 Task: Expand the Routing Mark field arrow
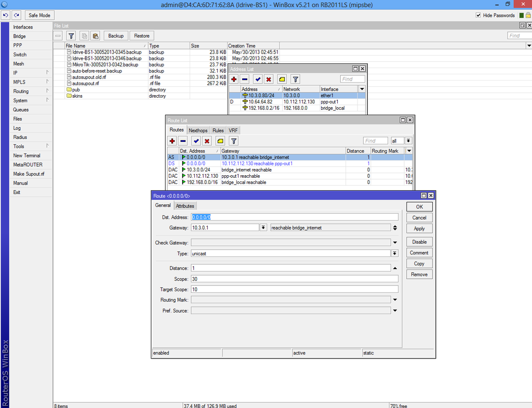point(395,300)
